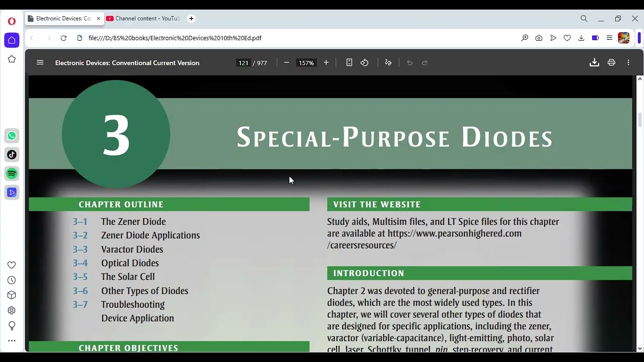Image resolution: width=644 pixels, height=362 pixels.
Task: Open TikTok in Opera sidebar
Action: [x=12, y=155]
